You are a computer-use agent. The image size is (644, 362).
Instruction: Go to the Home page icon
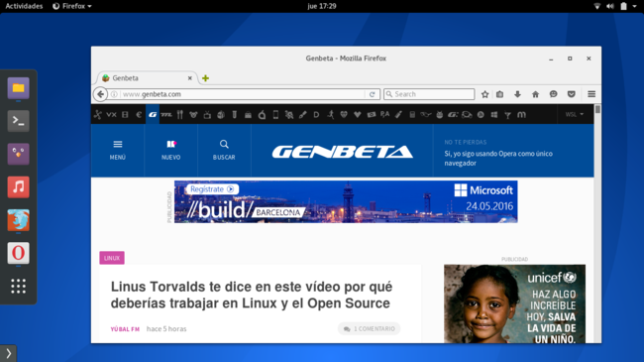coord(536,94)
